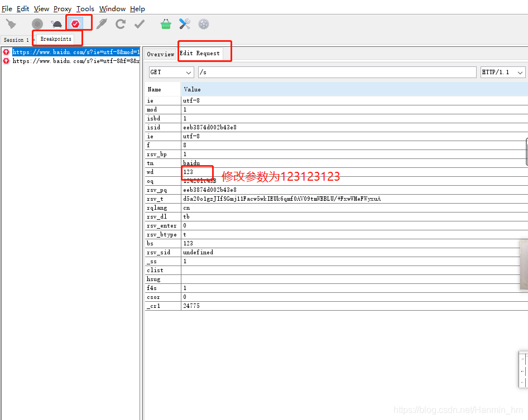The image size is (528, 420).
Task: Open the Window menu
Action: 113,9
